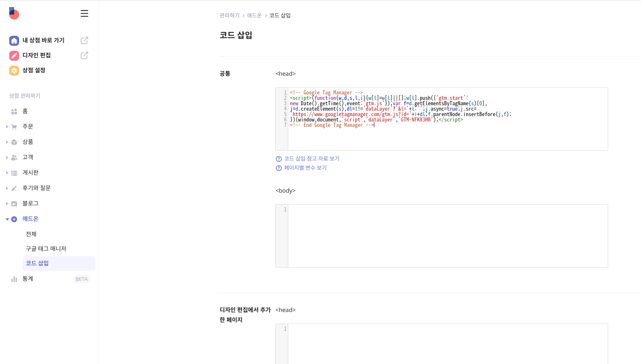Click the 디자인 편집 추가 페이지 head editor
Viewport: 641px width, 364px height.
tap(441, 344)
